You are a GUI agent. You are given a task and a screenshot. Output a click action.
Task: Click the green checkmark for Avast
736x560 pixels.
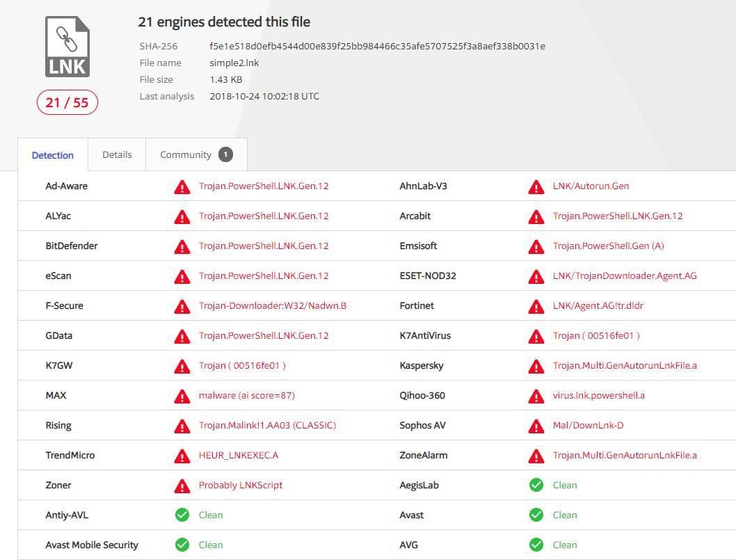(536, 515)
